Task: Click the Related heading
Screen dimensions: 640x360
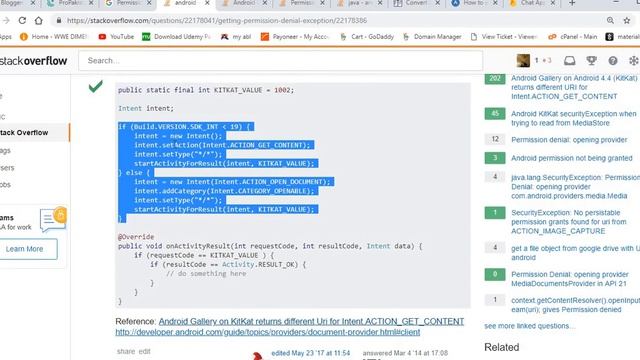Action: tap(502, 347)
